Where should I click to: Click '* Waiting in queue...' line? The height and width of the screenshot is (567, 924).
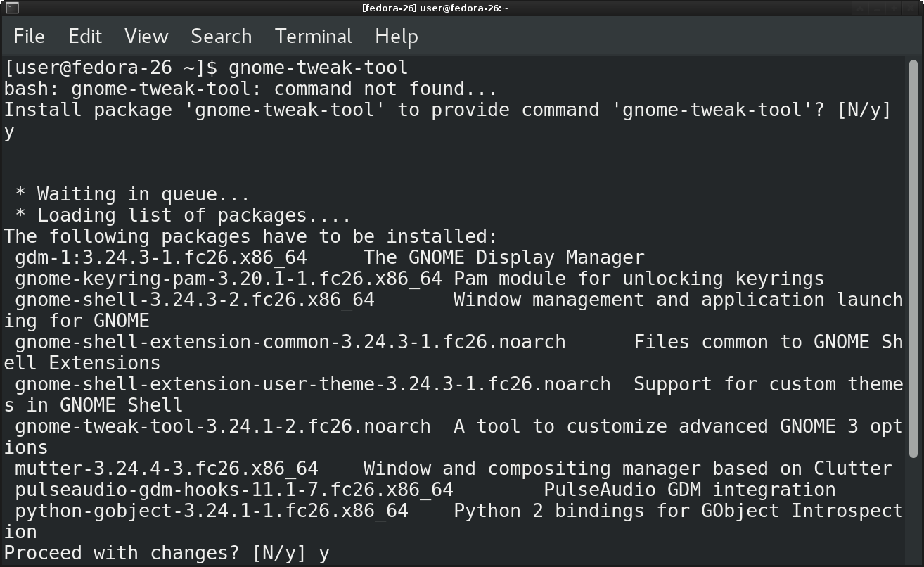[x=132, y=194]
